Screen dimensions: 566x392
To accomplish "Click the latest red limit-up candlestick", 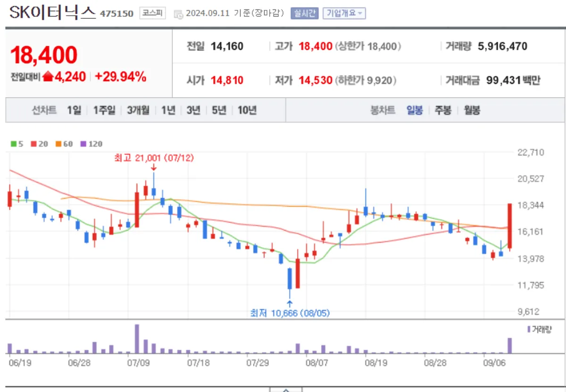I will coord(509,226).
